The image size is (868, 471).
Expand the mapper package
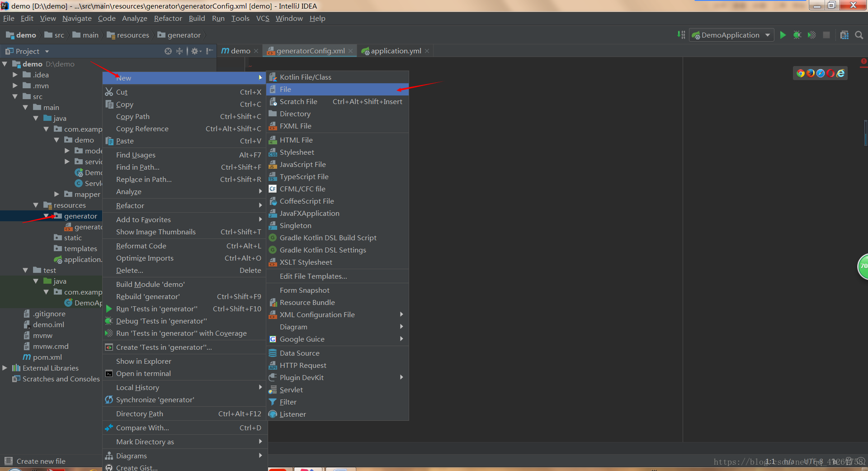57,194
